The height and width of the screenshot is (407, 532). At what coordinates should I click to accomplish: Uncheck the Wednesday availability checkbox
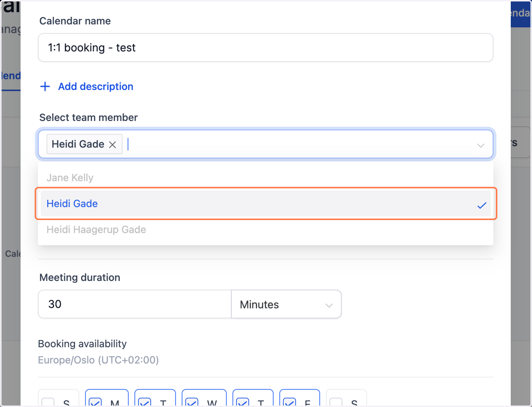point(192,403)
